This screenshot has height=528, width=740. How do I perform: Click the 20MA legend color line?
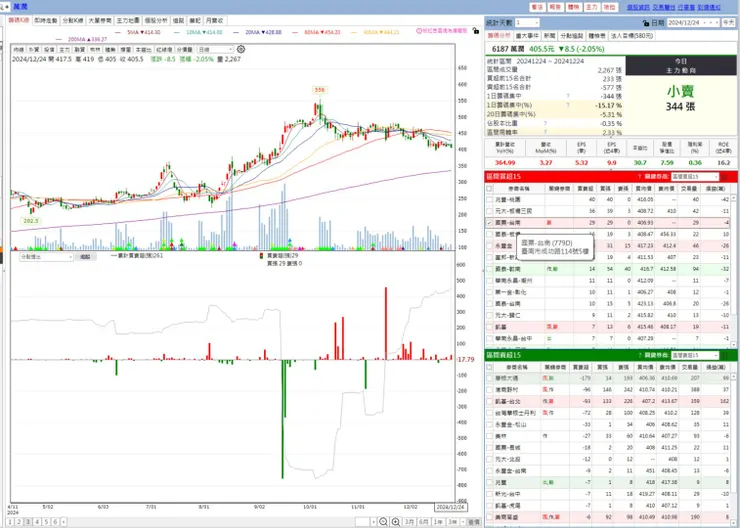click(237, 32)
